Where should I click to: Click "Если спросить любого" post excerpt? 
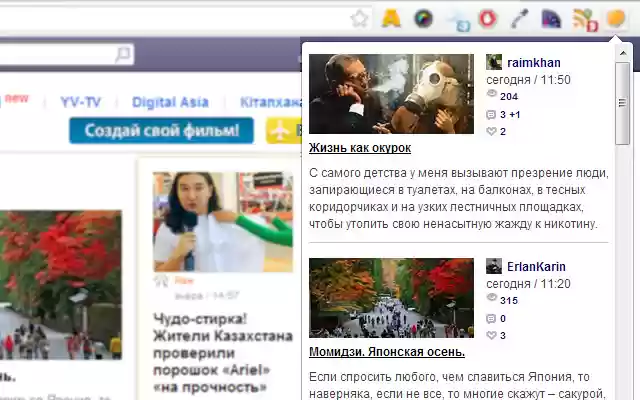point(457,385)
